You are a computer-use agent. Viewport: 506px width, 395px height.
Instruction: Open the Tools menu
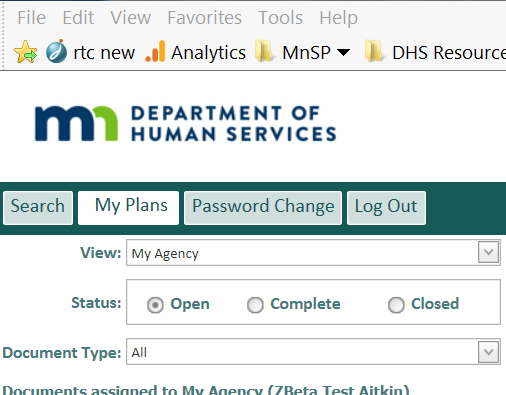click(280, 18)
